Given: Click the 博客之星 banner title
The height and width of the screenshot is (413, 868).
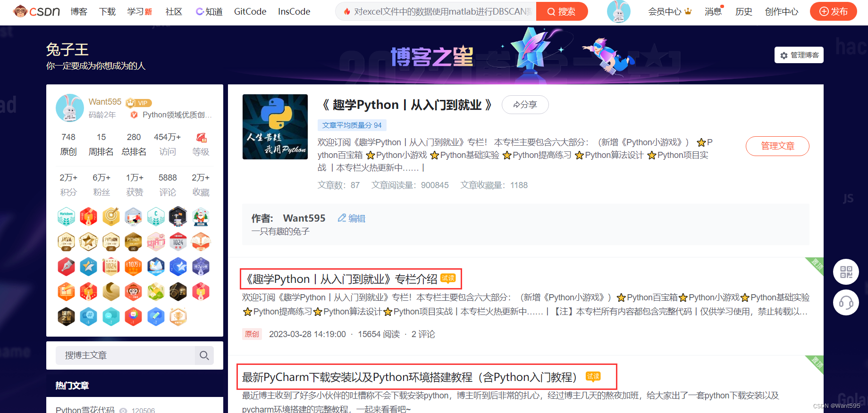Looking at the screenshot, I should tap(432, 57).
